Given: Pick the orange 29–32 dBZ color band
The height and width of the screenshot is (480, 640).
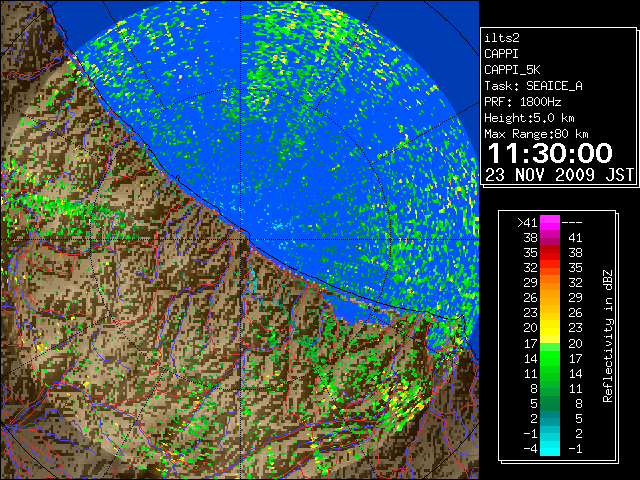Looking at the screenshot, I should pyautogui.click(x=550, y=282).
